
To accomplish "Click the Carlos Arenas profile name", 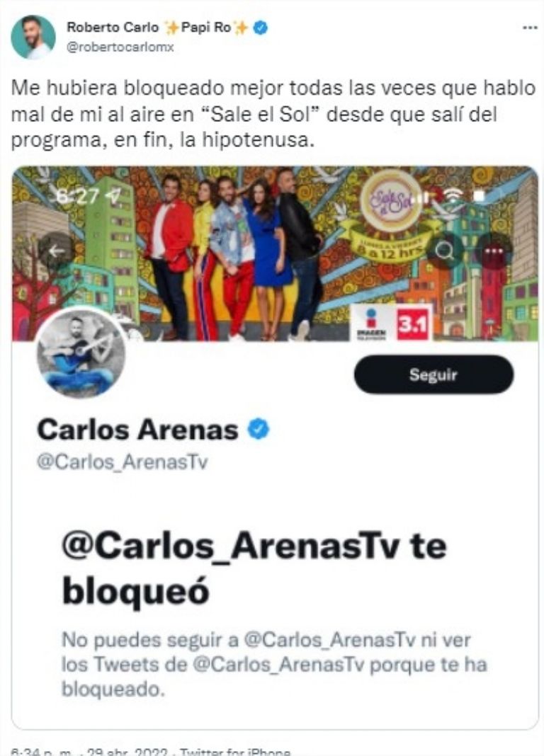I will (x=137, y=429).
